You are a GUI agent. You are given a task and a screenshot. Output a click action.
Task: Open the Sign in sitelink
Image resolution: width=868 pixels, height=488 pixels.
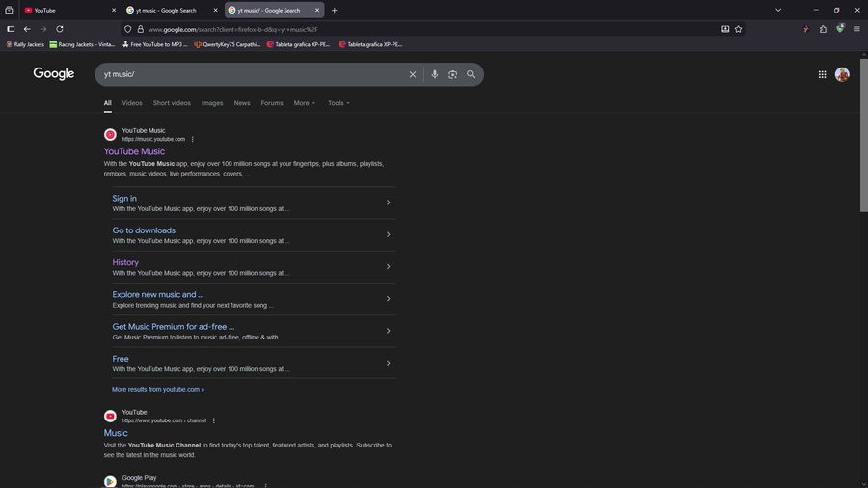pos(124,199)
